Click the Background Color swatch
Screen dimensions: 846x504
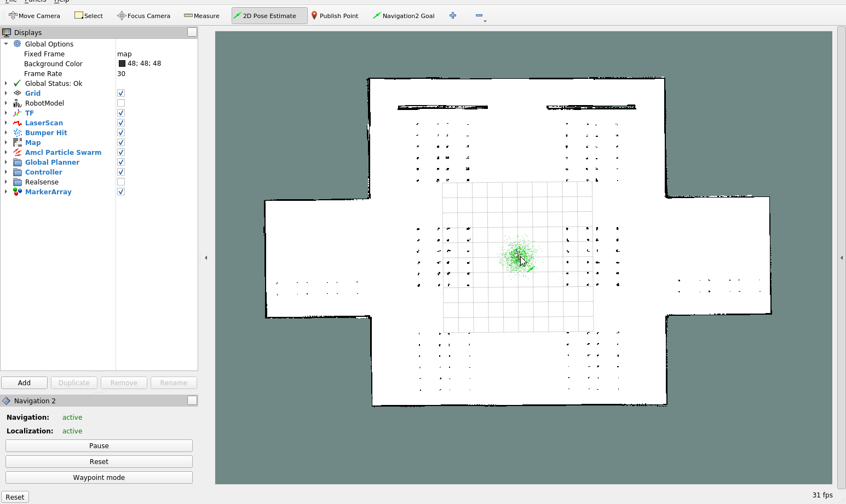(x=122, y=64)
